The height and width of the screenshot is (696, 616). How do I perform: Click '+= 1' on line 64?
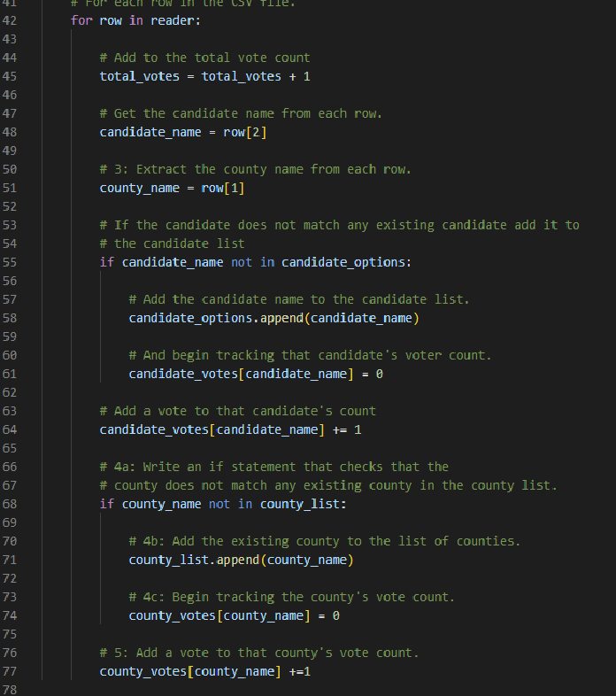pos(347,429)
